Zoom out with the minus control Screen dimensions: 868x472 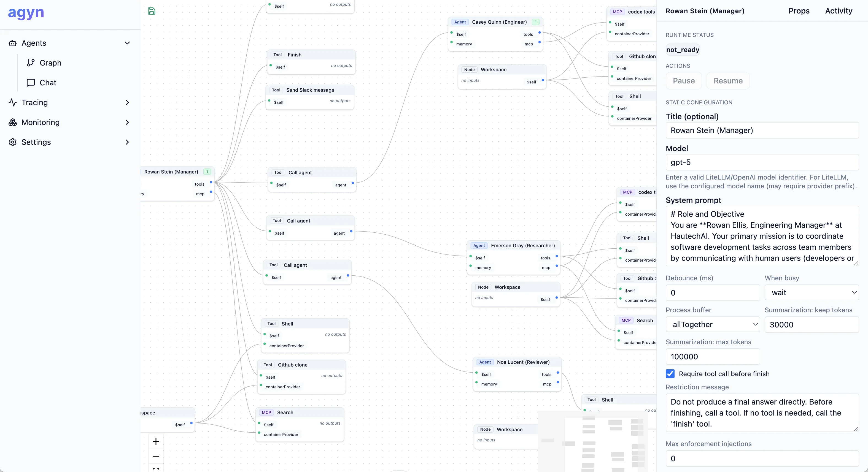(x=156, y=456)
